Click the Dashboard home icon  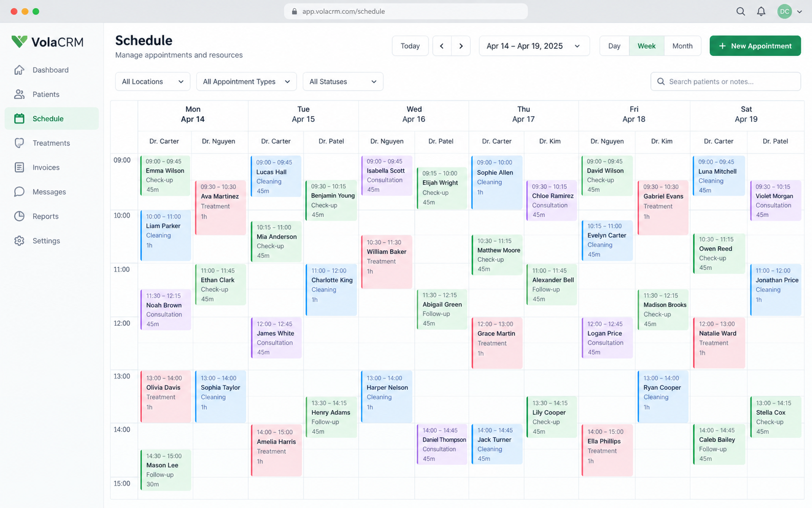(x=19, y=70)
